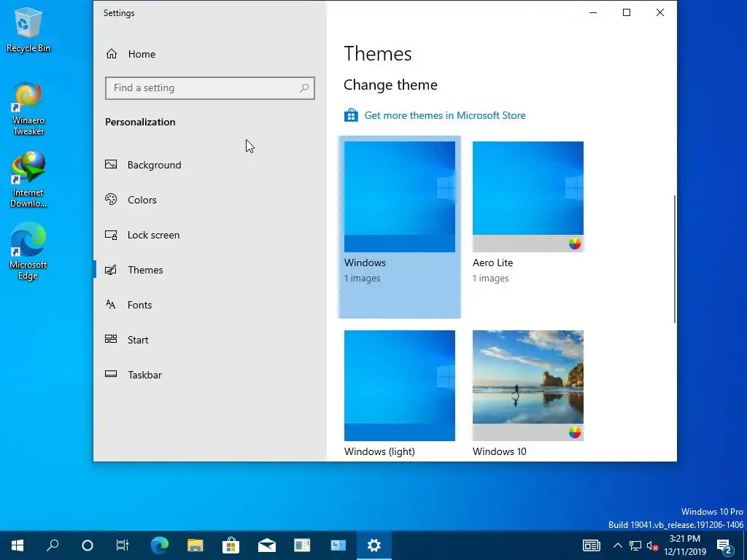The height and width of the screenshot is (560, 747).
Task: Select the Colors palette icon
Action: pyautogui.click(x=111, y=200)
